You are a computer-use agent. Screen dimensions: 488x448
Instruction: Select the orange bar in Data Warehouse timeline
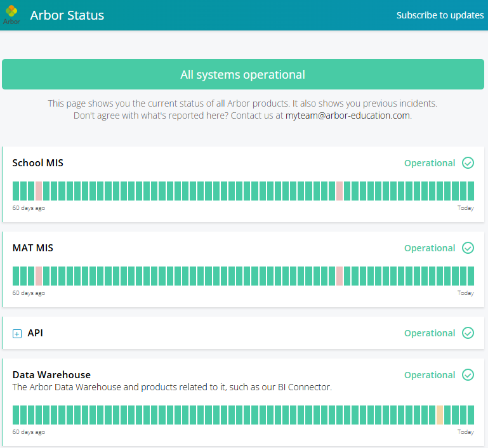click(440, 415)
